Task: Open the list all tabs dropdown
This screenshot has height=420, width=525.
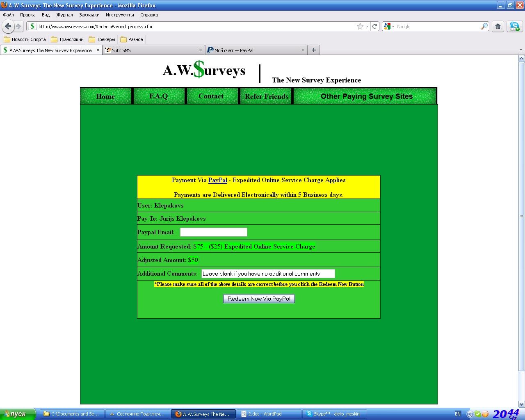Action: (521, 50)
